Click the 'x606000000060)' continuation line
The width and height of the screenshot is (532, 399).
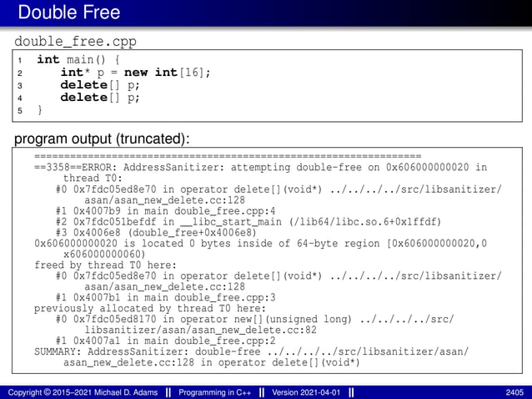(104, 255)
